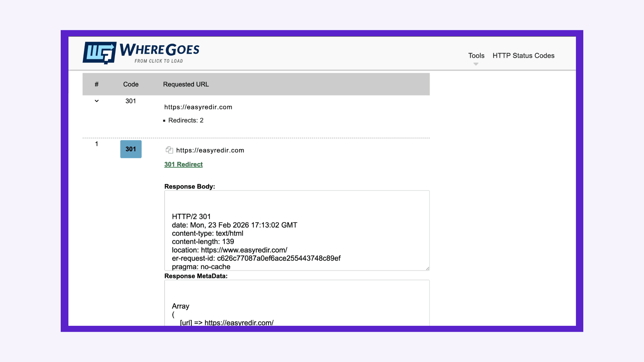
Task: Click the 'content-length: 139' line
Action: point(203,242)
